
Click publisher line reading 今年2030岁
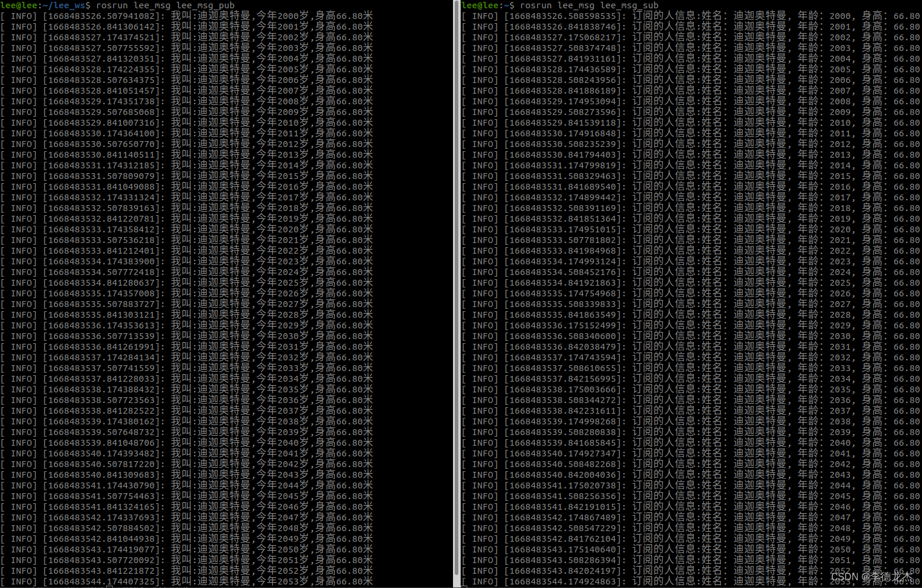click(x=187, y=336)
